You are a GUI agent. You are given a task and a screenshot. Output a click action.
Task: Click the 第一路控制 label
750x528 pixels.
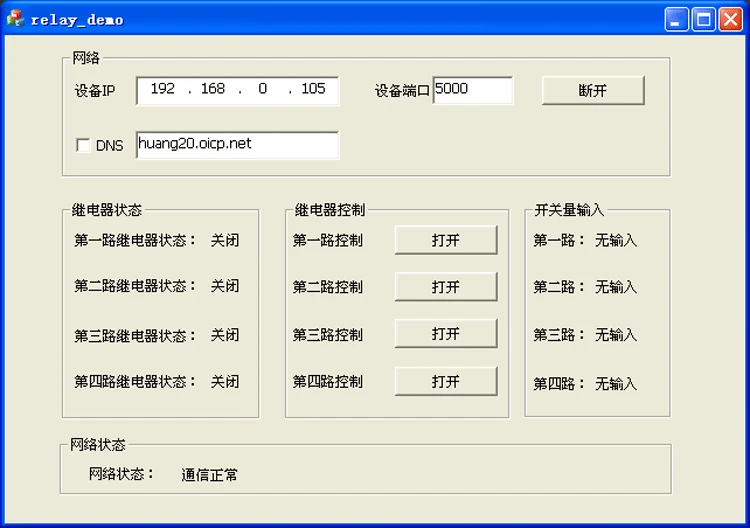point(328,240)
